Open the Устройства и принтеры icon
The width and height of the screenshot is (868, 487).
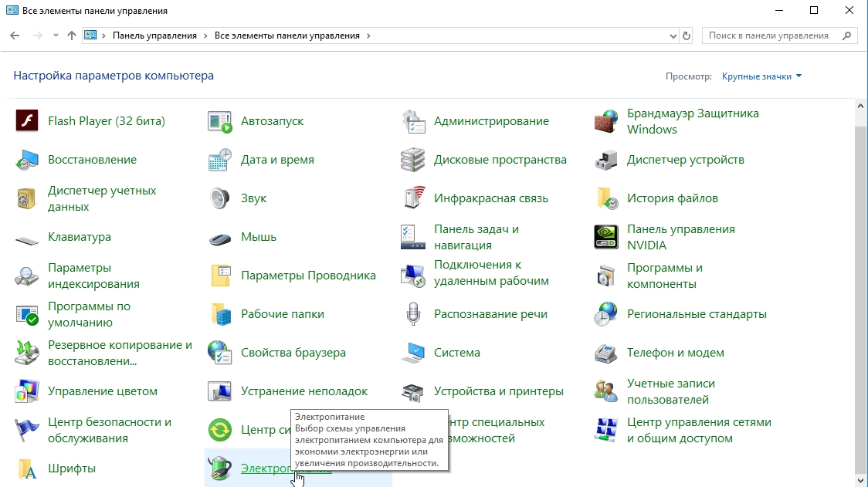click(x=413, y=391)
